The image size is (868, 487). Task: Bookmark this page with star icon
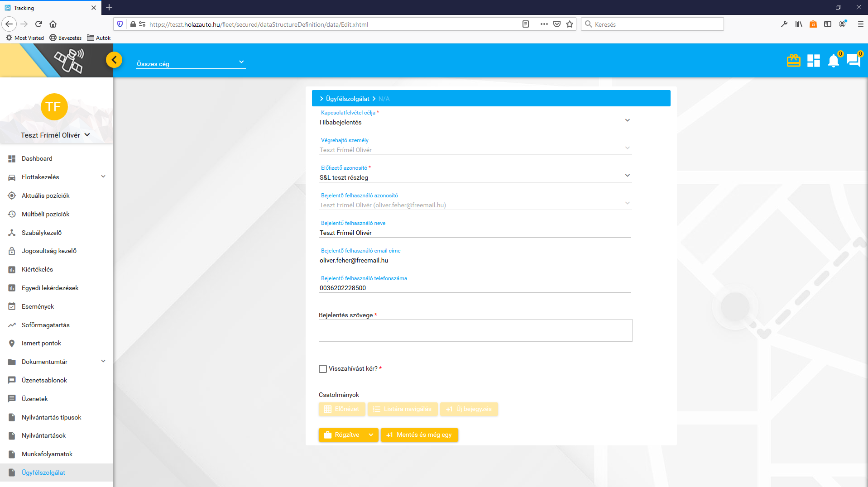point(570,24)
